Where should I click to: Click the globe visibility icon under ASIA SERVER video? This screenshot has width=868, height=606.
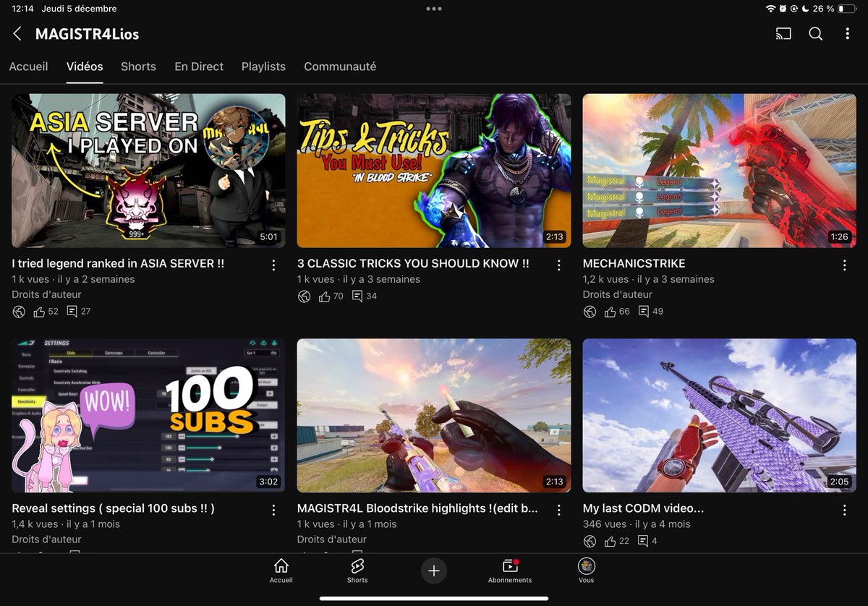point(19,312)
